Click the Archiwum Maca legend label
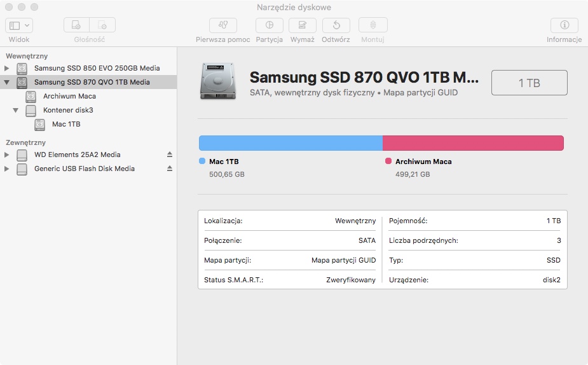This screenshot has height=365, width=588. click(423, 162)
